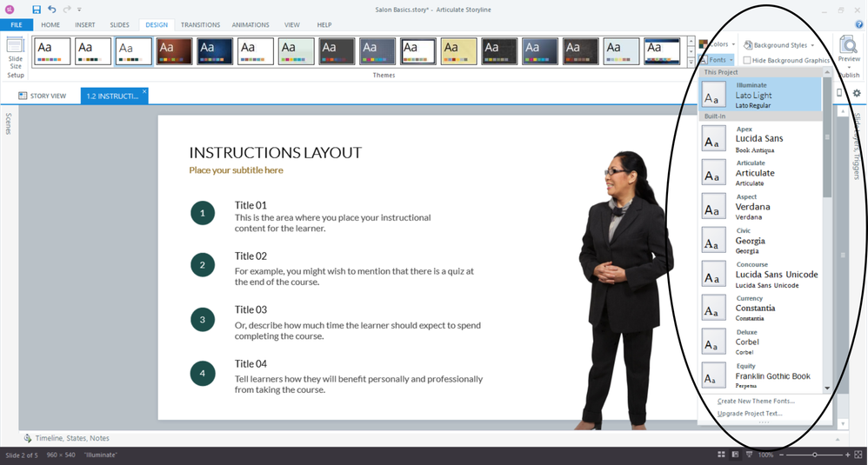Click the Articulate Aa font preview icon

(713, 172)
